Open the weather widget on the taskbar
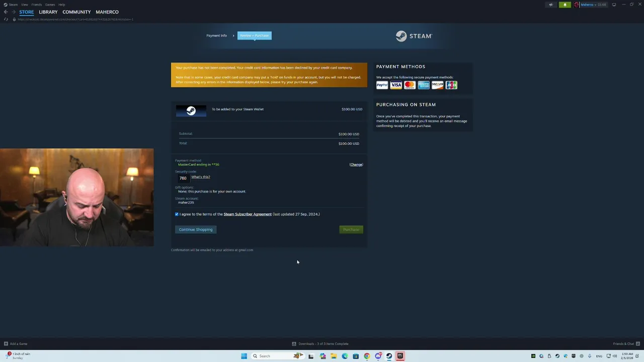644x362 pixels. click(x=18, y=356)
